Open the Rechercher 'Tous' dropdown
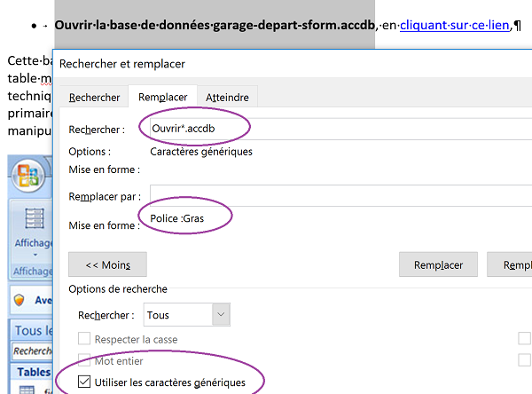The width and height of the screenshot is (532, 394). 186,315
